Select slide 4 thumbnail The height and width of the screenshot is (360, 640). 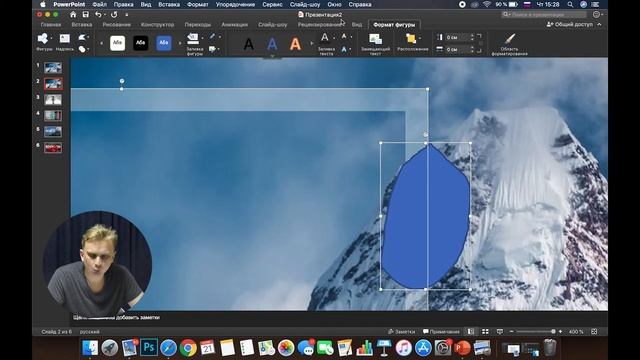[x=53, y=116]
